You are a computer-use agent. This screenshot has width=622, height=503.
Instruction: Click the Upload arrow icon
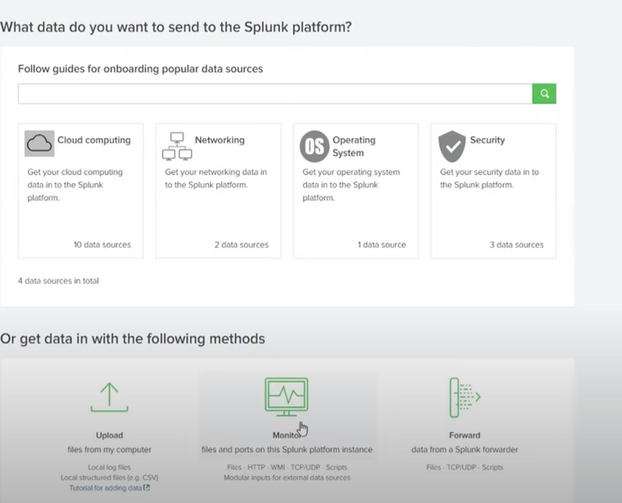109,396
